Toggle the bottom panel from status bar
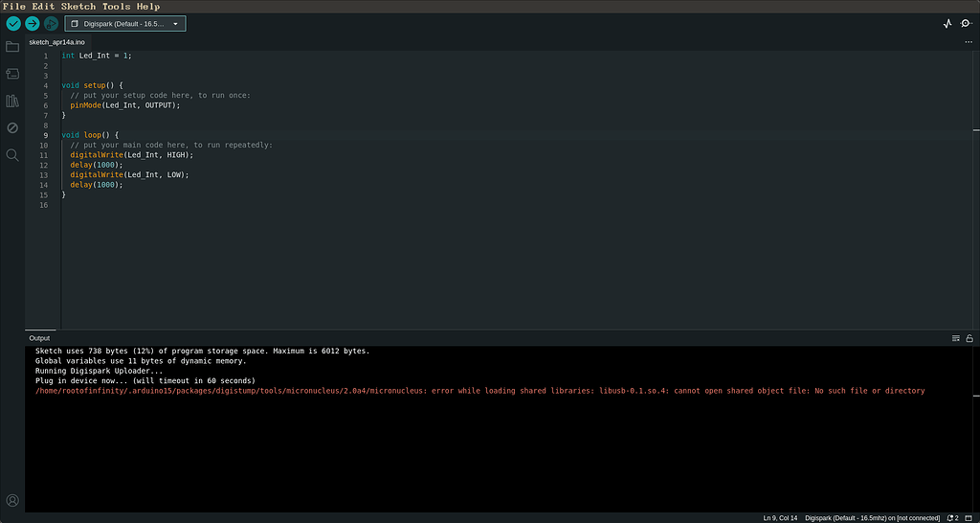 [x=969, y=517]
